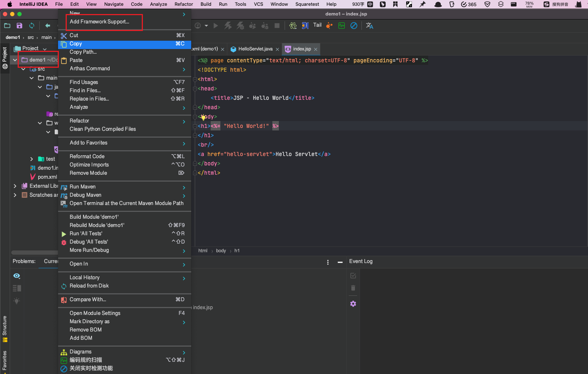Viewport: 588px width, 374px height.
Task: Collapse the main folder in tree
Action: 32,78
